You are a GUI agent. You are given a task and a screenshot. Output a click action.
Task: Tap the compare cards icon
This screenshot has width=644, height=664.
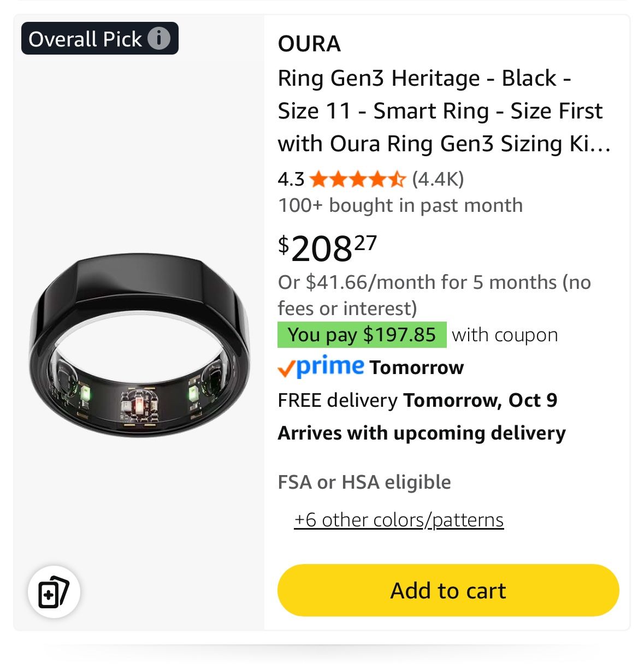point(54,592)
